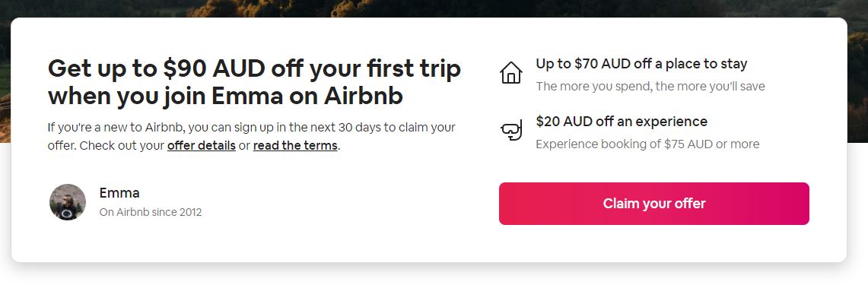Click the snorkel mask experience icon
Screen dimensions: 868x285
[511, 131]
